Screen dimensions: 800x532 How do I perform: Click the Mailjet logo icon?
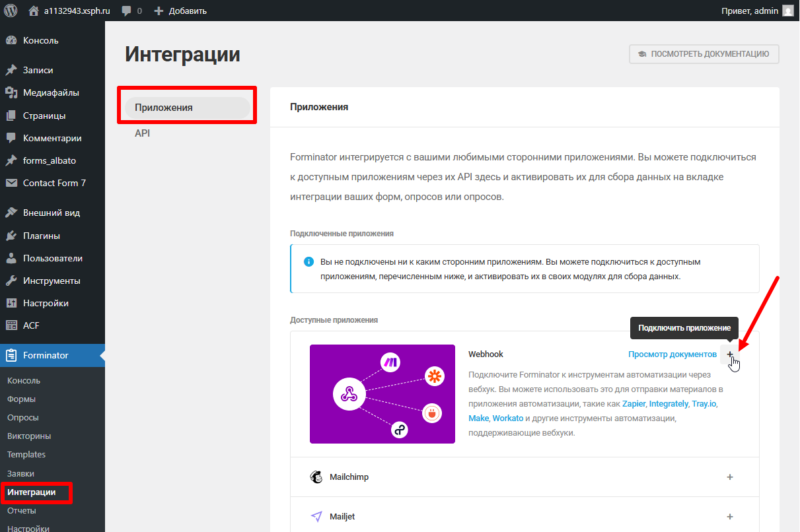pyautogui.click(x=316, y=517)
